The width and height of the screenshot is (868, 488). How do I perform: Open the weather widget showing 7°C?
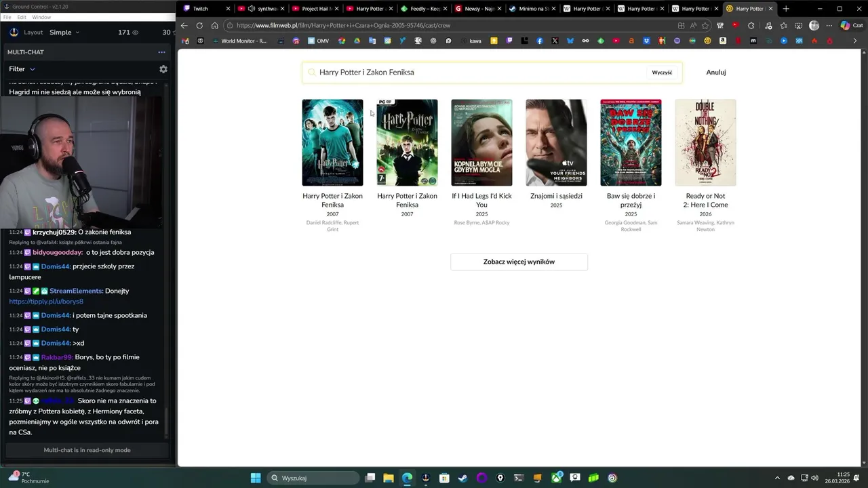click(x=28, y=478)
